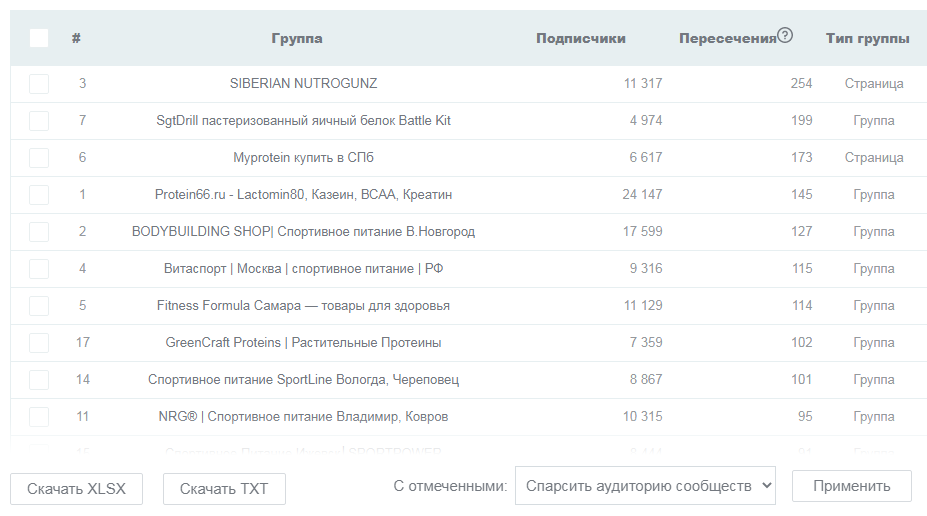Mark the BODYBUILDING SHOP row checkbox
This screenshot has width=927, height=516.
[x=39, y=232]
